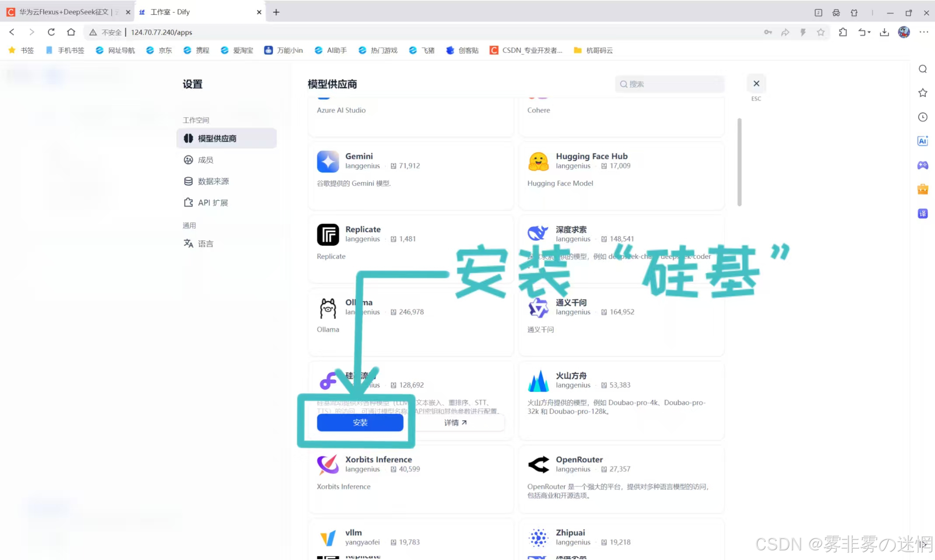Click the OpenRouter arrow logo
This screenshot has width=935, height=560.
tap(538, 465)
